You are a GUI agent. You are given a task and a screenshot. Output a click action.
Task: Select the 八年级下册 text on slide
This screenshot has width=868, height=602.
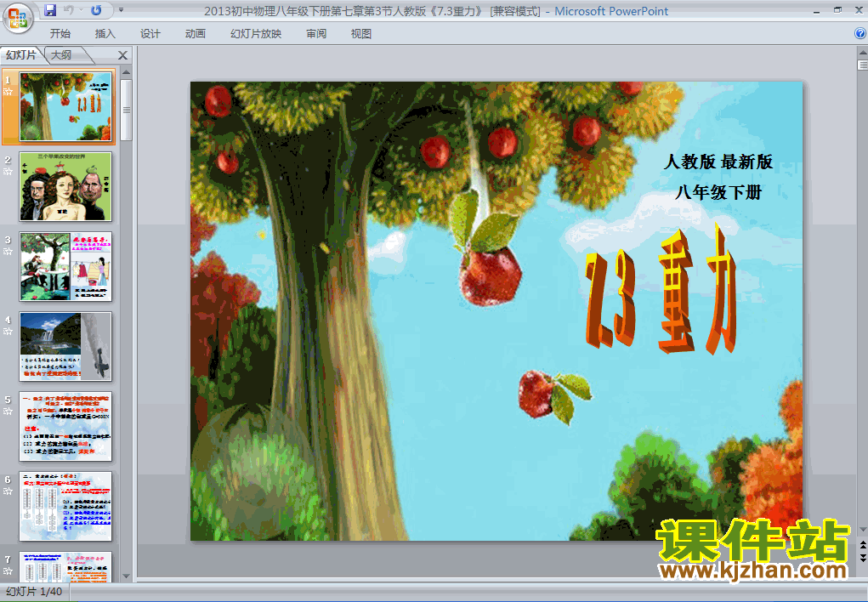click(718, 192)
